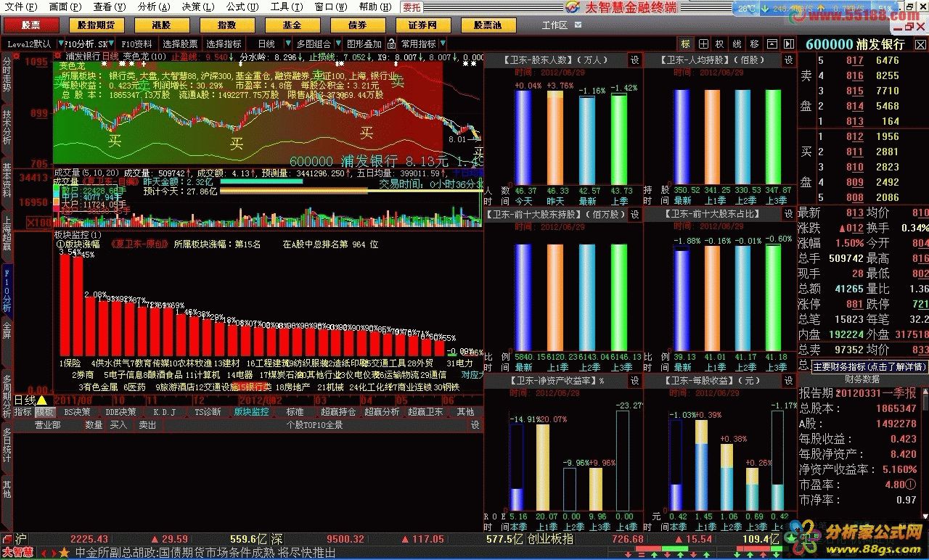
Task: Click the 图形叠加 toolbar button
Action: click(364, 44)
